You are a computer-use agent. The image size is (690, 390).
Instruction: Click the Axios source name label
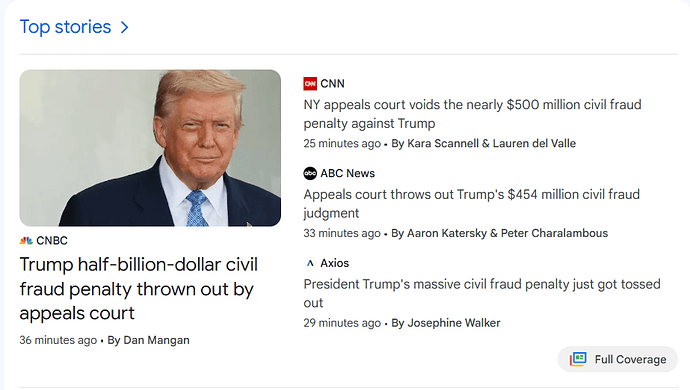tap(334, 263)
